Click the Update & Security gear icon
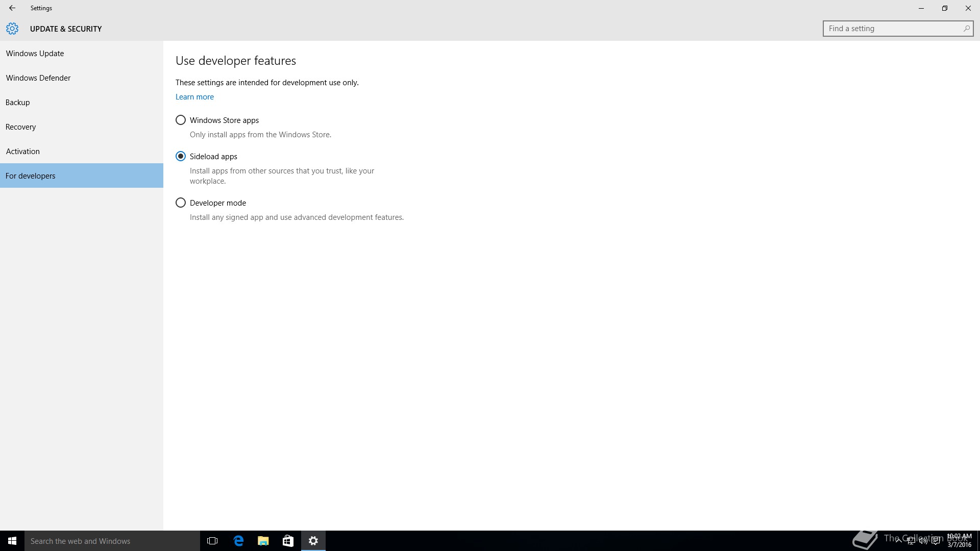980x551 pixels. pos(12,29)
